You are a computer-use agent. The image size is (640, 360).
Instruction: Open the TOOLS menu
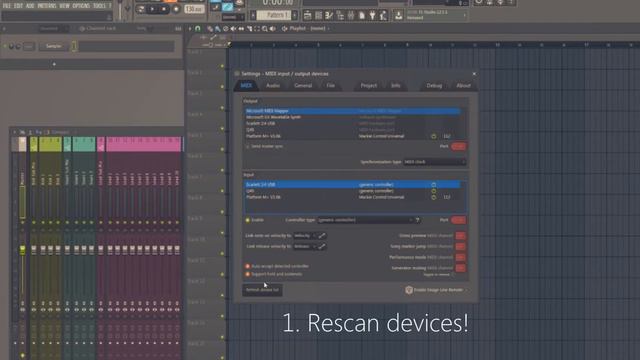point(99,6)
